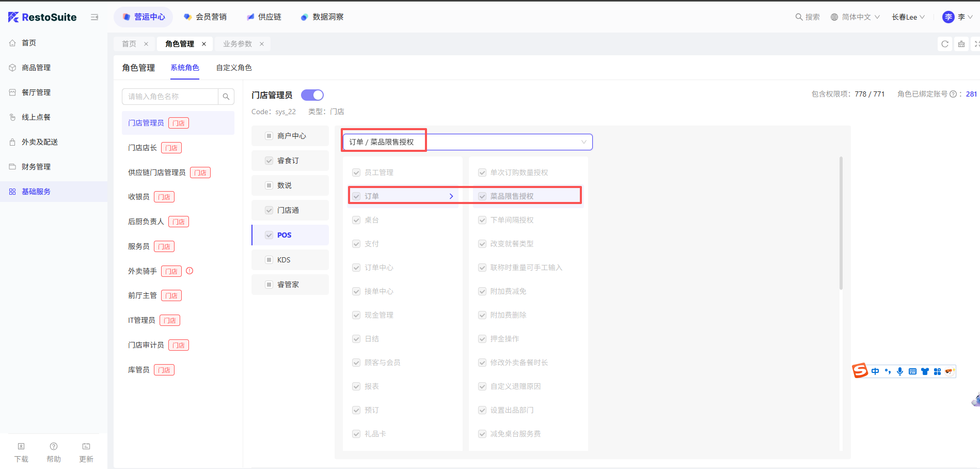Image resolution: width=980 pixels, height=469 pixels.
Task: Open the 帮助 help icon
Action: [54, 446]
